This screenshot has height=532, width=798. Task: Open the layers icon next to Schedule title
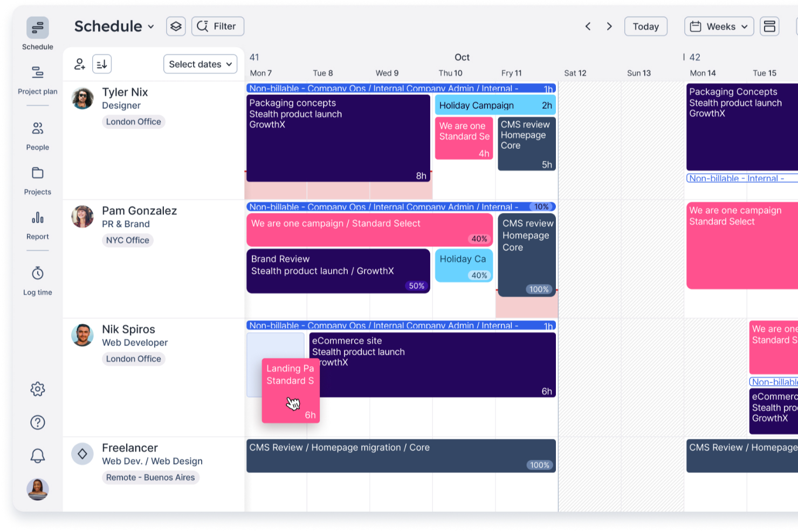tap(175, 26)
